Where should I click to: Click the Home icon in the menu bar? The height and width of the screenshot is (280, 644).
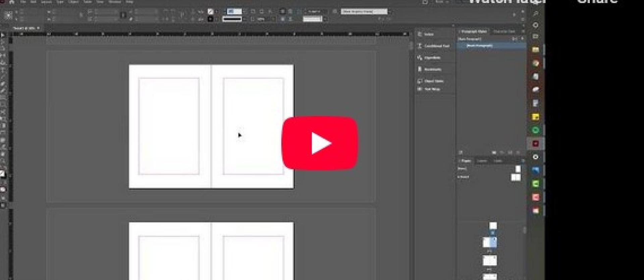click(x=11, y=2)
